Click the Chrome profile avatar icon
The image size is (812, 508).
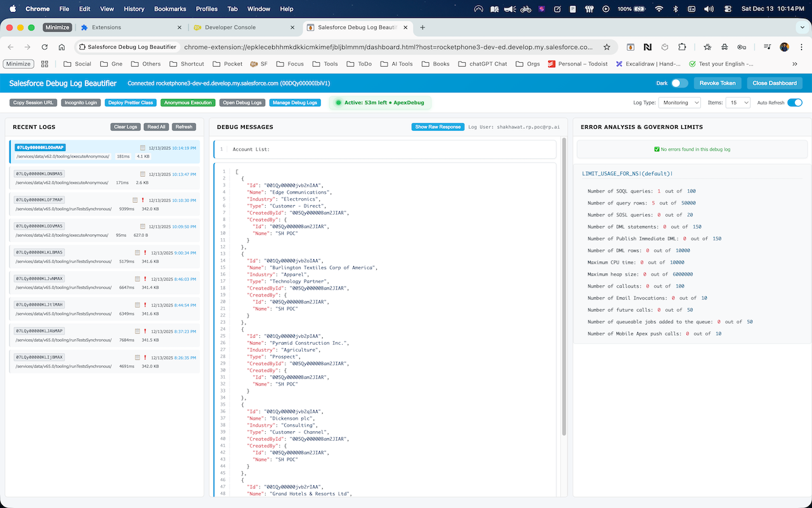[x=785, y=48]
